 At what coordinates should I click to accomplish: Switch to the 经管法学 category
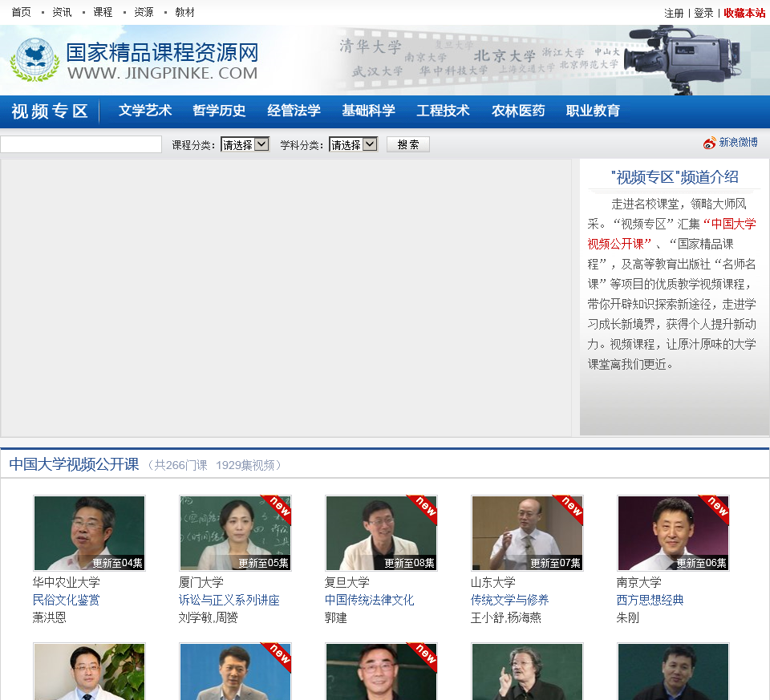[x=294, y=111]
